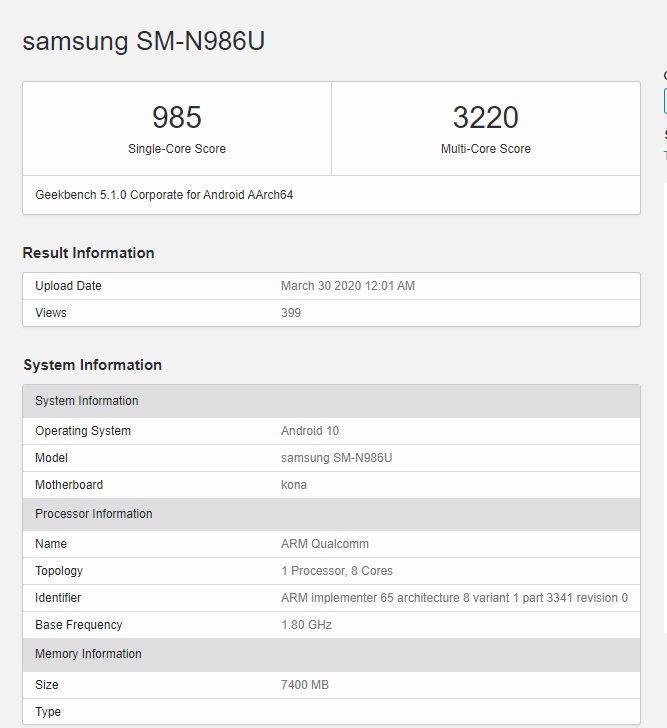
Task: Select the views count 399
Action: coord(291,312)
